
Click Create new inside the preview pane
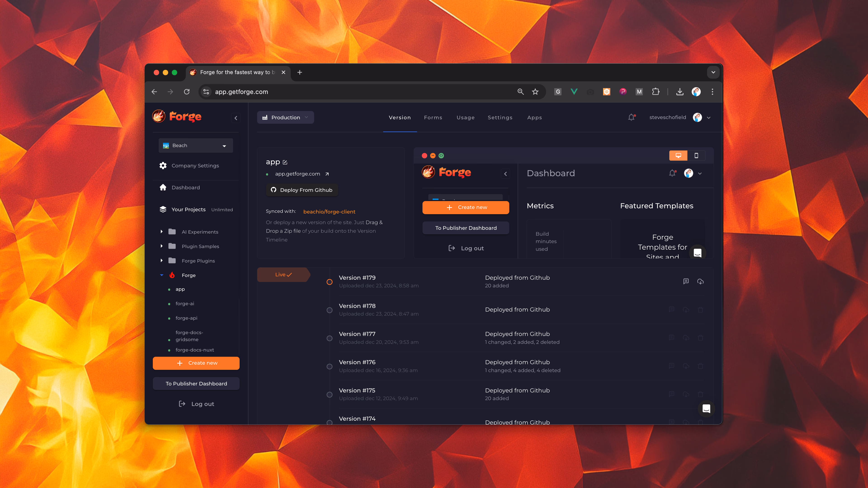tap(466, 207)
